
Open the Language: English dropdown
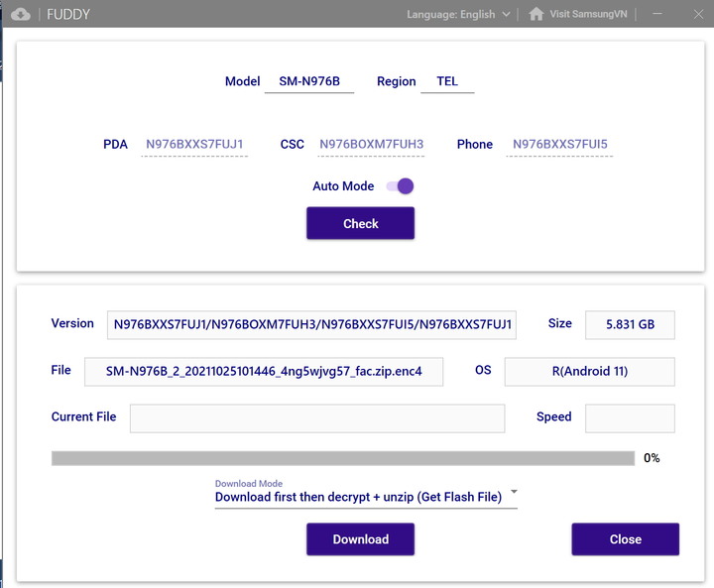tap(458, 14)
